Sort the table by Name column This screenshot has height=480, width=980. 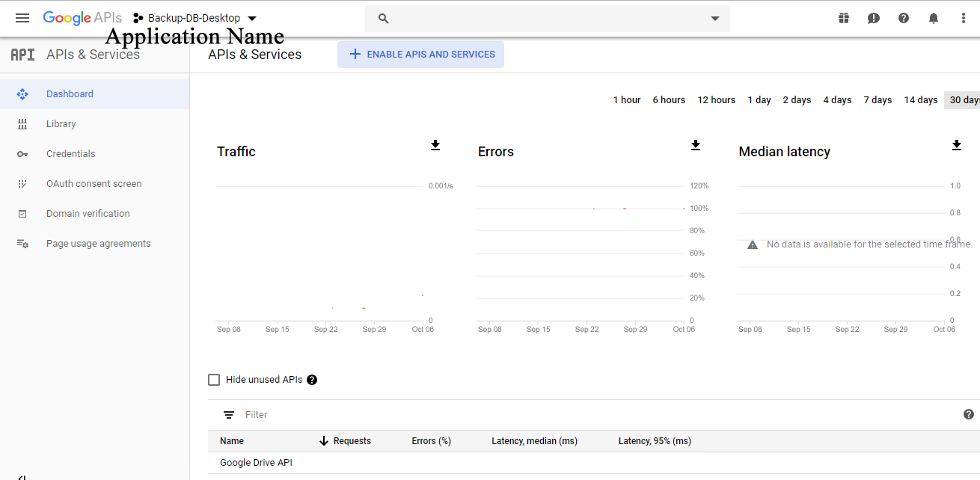pyautogui.click(x=232, y=441)
